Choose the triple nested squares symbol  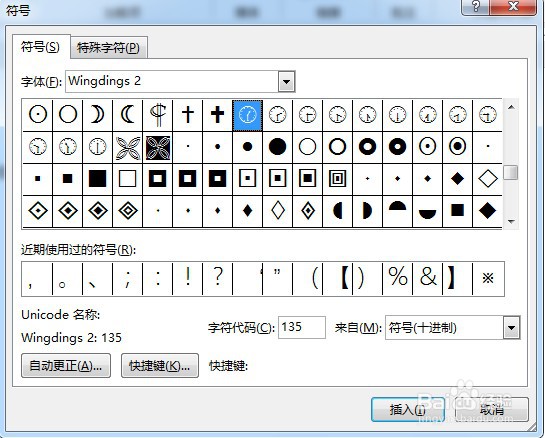tap(337, 179)
